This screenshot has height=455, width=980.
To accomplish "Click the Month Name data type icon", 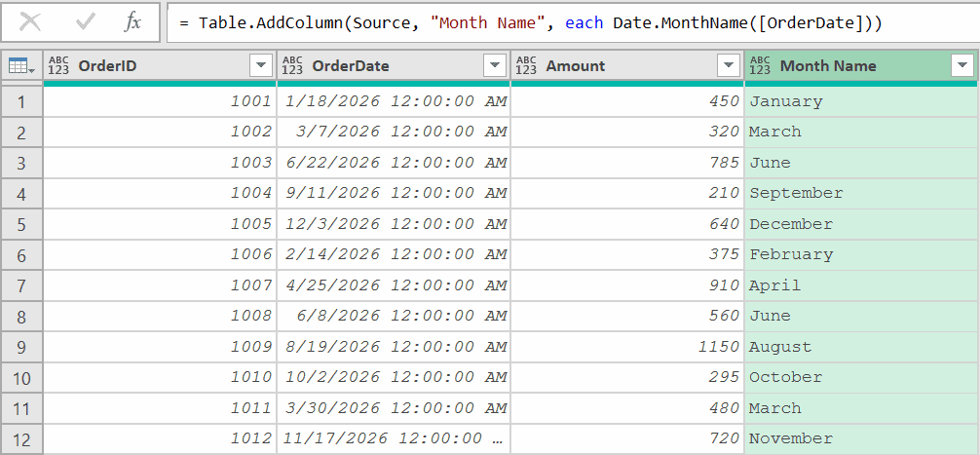I will coord(761,66).
